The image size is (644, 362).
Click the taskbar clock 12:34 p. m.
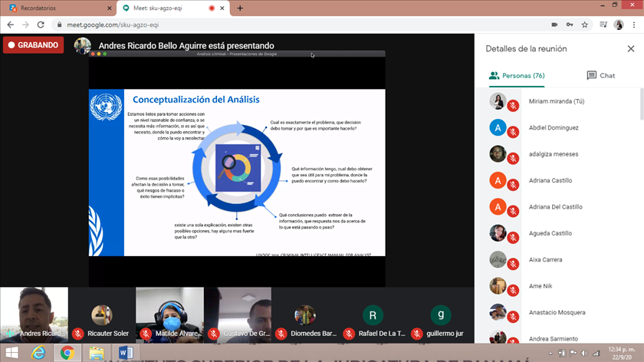pos(622,354)
